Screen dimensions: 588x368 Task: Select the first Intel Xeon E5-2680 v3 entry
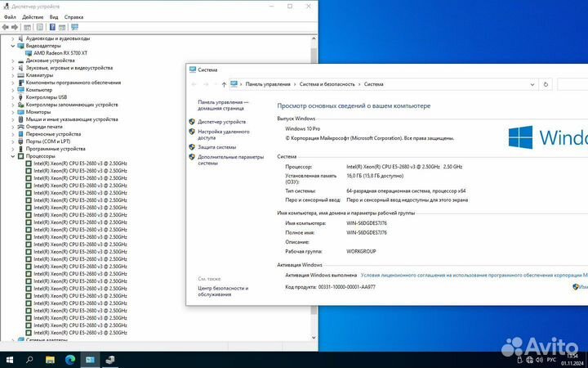[80, 164]
